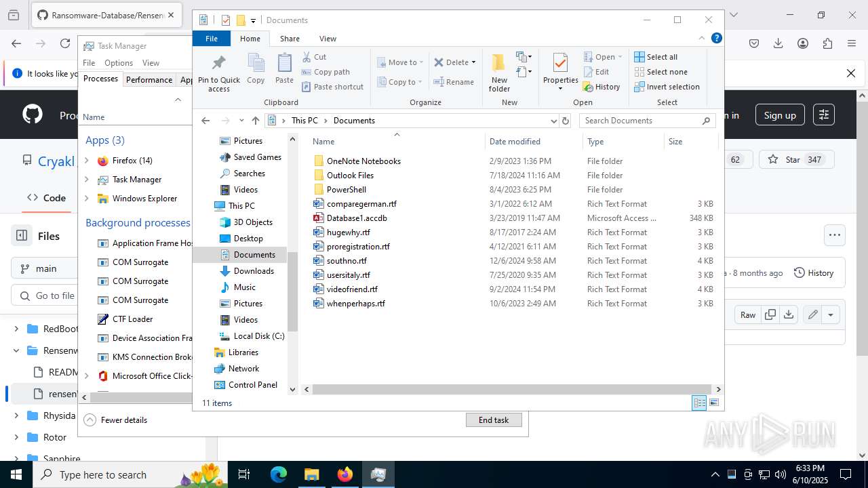
Task: Open Explorer help question mark icon
Action: tap(716, 38)
